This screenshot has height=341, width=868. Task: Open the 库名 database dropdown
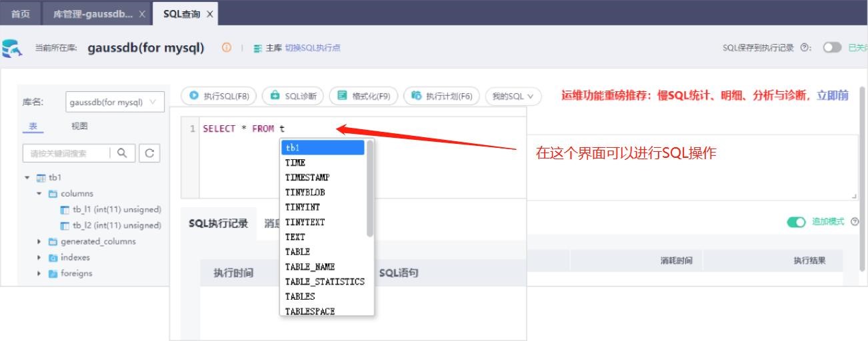pos(115,103)
